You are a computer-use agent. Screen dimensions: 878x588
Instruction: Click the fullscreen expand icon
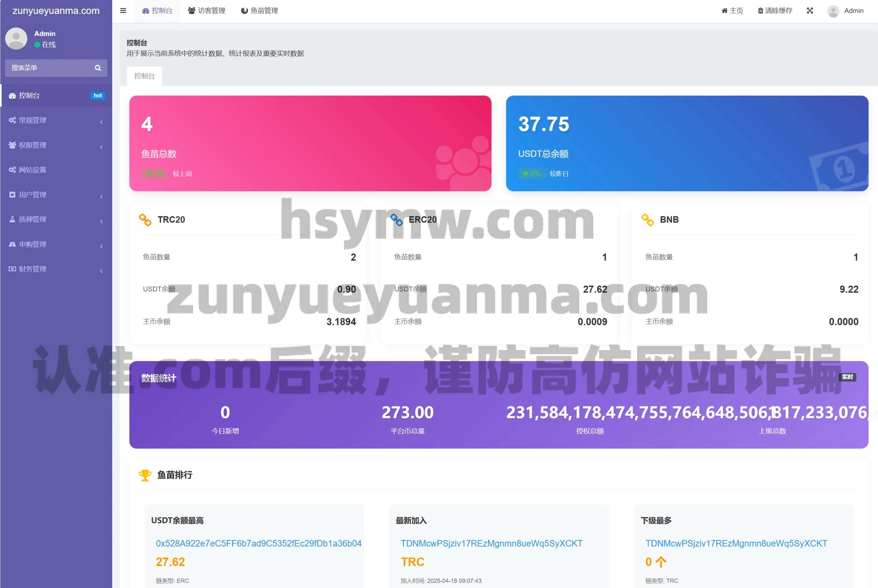point(810,11)
